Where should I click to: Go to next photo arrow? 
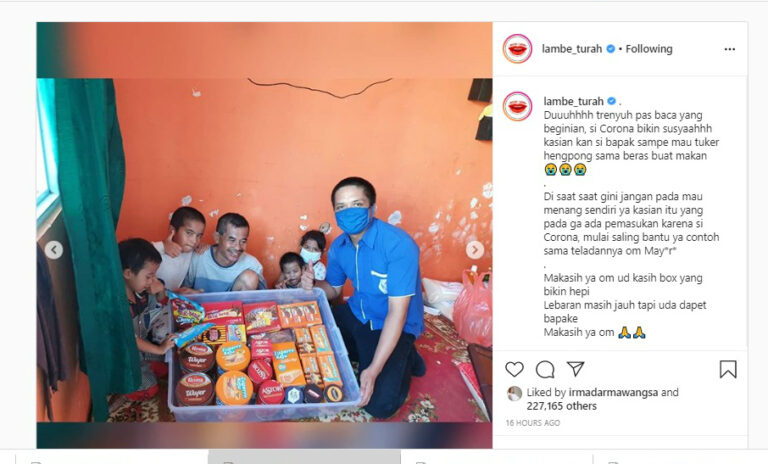click(475, 250)
